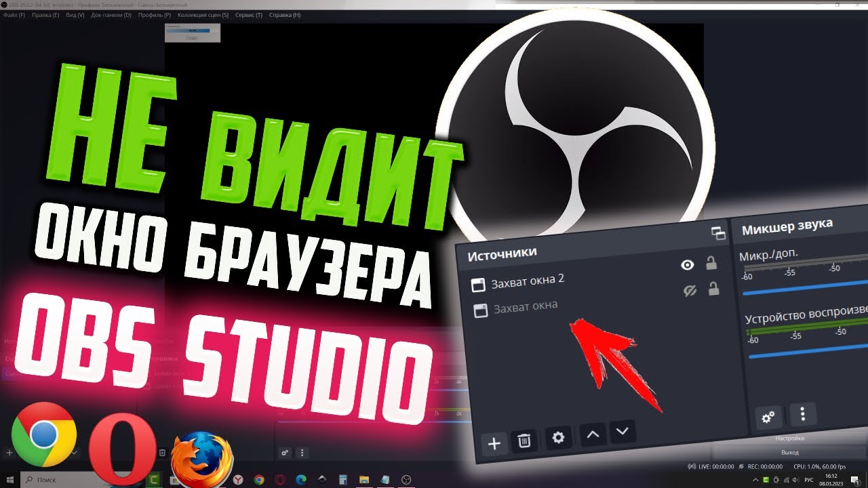Open the Коллекция сцен menu
The height and width of the screenshot is (488, 868).
click(203, 15)
